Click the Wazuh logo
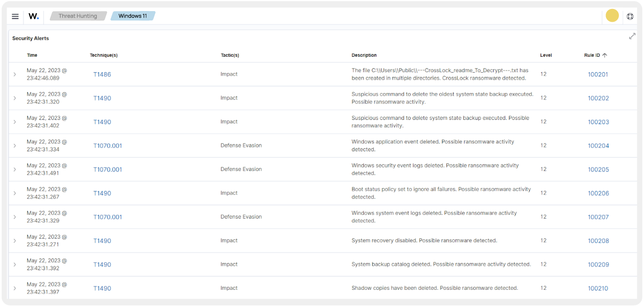 pos(33,16)
